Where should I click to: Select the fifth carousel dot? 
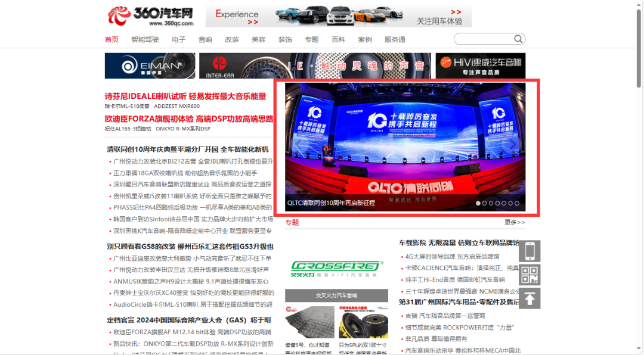pyautogui.click(x=504, y=203)
